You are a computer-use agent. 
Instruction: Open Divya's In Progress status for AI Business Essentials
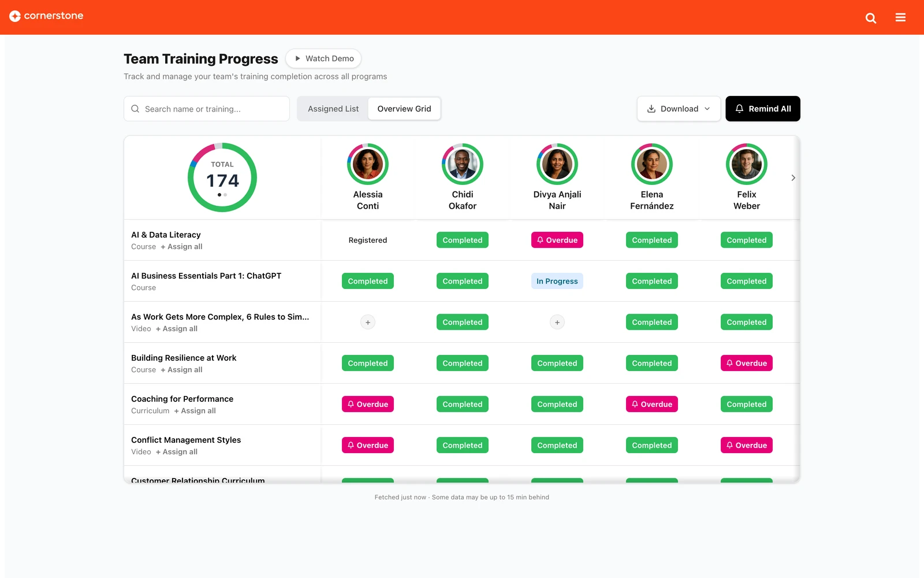coord(557,281)
